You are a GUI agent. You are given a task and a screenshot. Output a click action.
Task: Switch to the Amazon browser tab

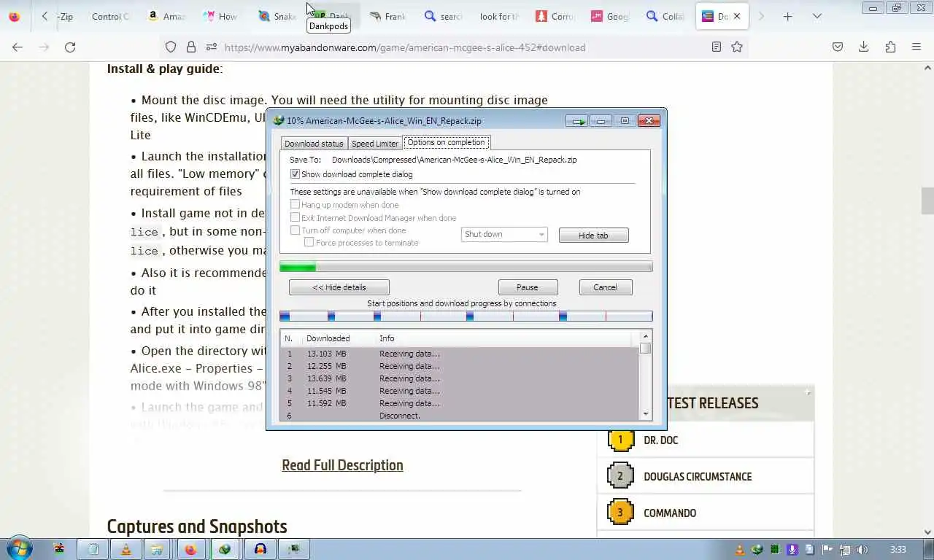[x=166, y=16]
